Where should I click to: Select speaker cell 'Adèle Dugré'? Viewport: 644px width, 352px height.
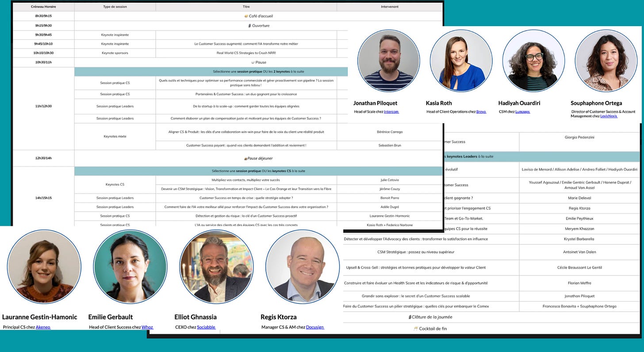click(390, 207)
